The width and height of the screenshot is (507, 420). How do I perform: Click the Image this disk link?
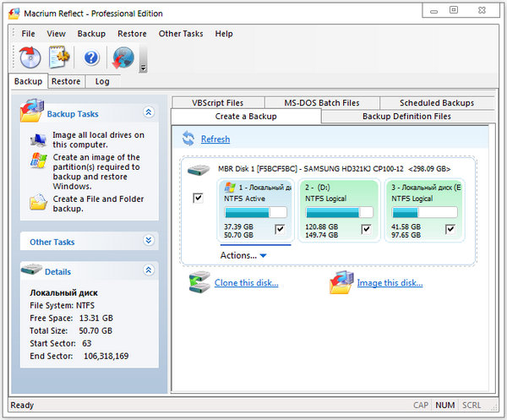click(390, 283)
